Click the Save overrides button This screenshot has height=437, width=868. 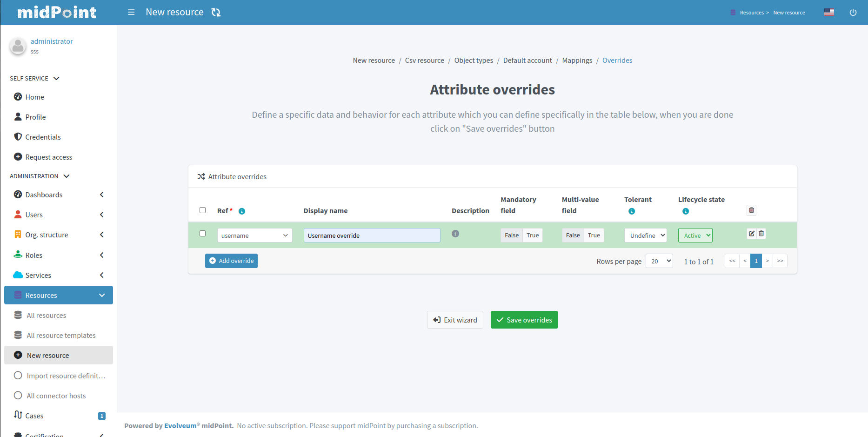524,320
